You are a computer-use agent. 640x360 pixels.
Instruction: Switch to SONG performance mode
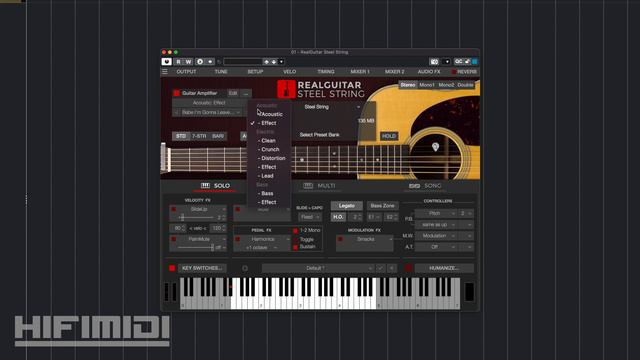(425, 186)
